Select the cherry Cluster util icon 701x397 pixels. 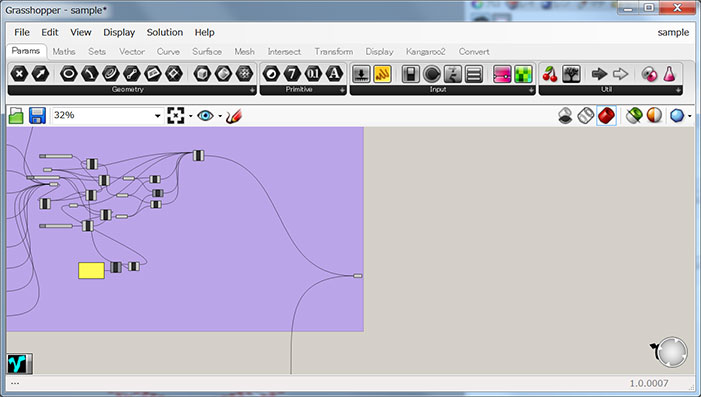[550, 74]
